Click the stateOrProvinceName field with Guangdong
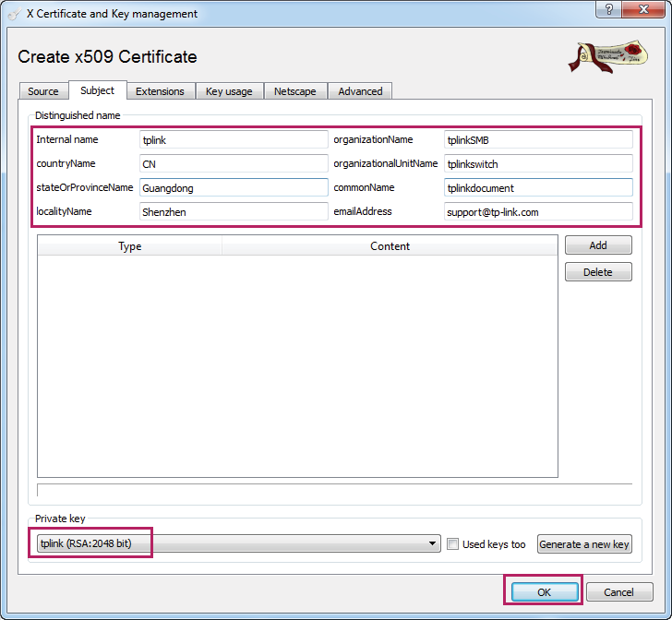This screenshot has width=672, height=620. tap(234, 187)
